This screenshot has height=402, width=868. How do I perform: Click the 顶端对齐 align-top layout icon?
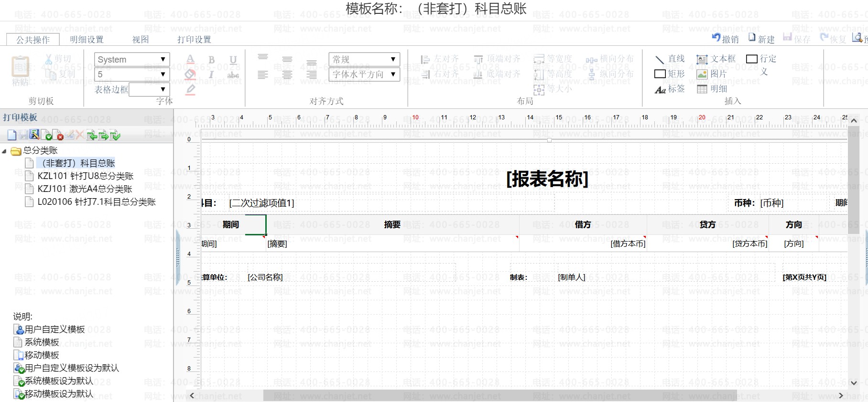pyautogui.click(x=478, y=59)
